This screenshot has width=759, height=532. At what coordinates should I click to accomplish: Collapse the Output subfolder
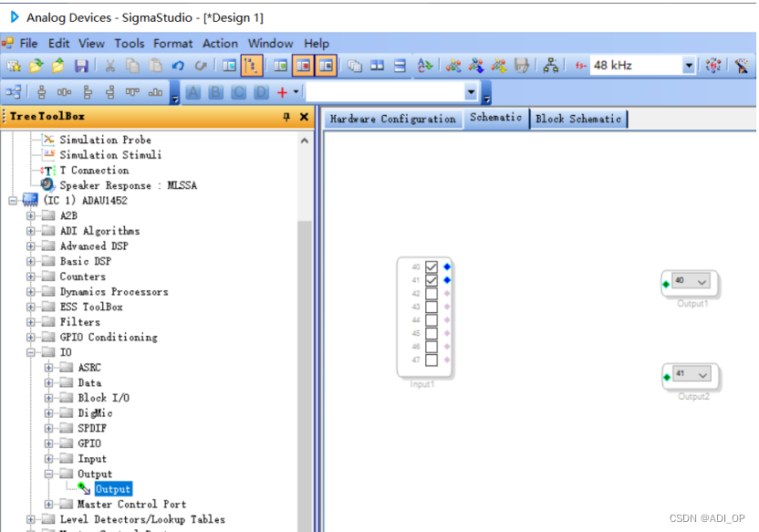(x=49, y=474)
